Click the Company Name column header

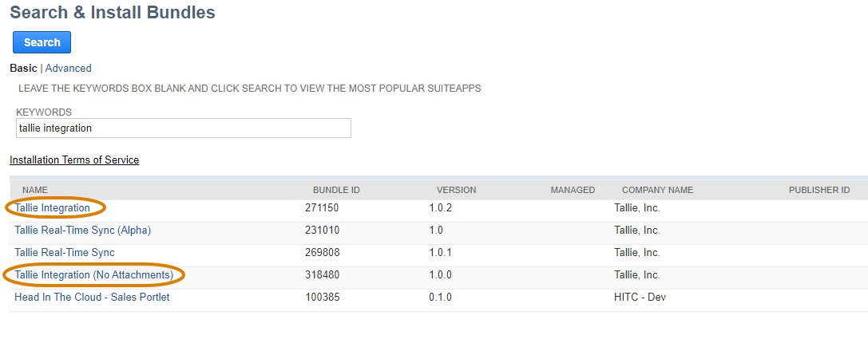[x=658, y=190]
